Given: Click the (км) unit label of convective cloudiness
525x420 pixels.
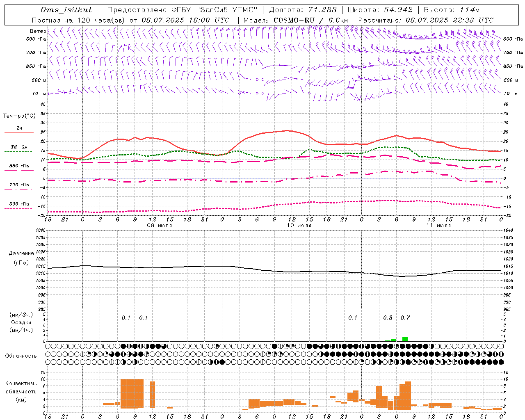Looking at the screenshot, I should tap(21, 399).
